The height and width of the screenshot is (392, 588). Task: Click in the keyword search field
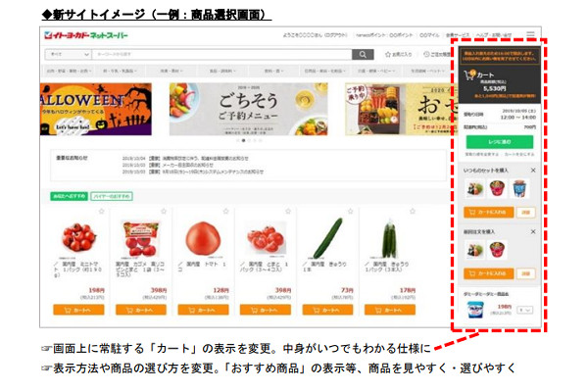[x=222, y=55]
